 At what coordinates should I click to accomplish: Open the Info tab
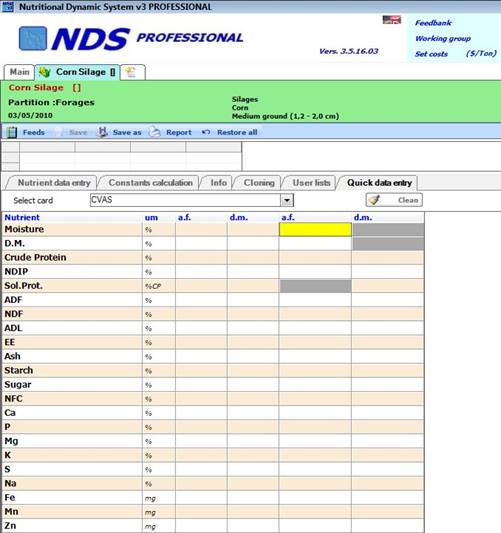click(218, 183)
